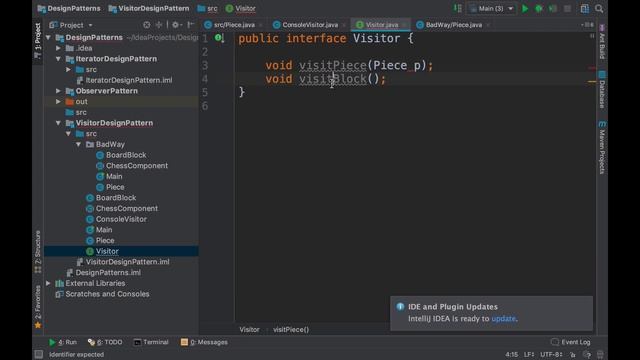Open the Project Structure icon

(584, 9)
